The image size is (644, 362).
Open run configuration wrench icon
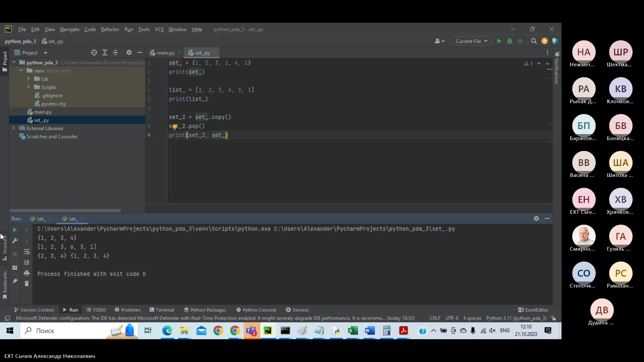click(x=15, y=241)
